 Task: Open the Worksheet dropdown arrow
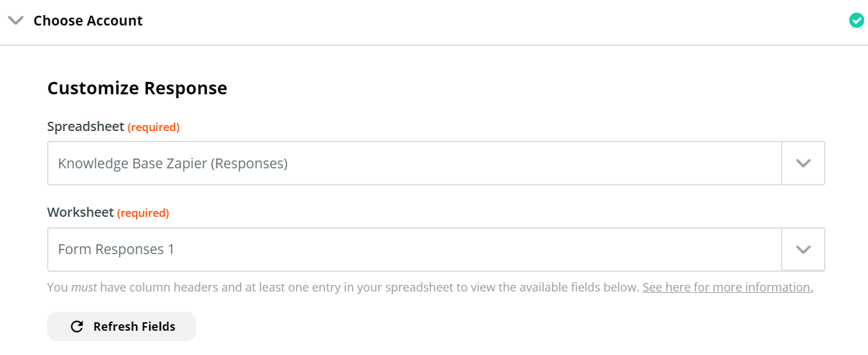[x=803, y=249]
